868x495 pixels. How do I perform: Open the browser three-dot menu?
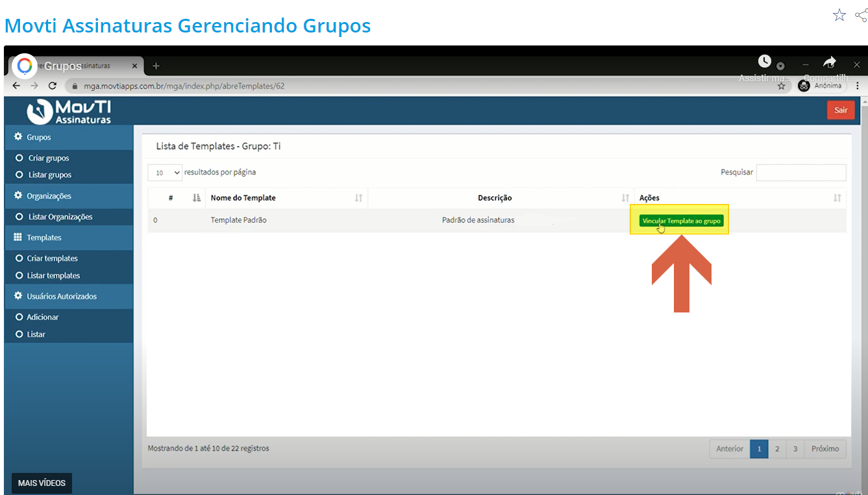click(858, 86)
